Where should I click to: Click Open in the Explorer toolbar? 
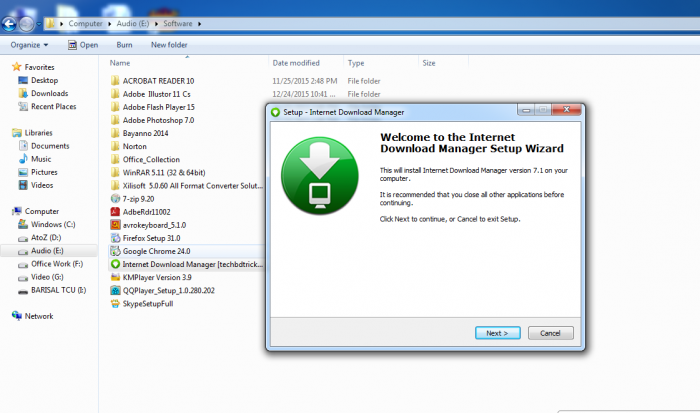(x=83, y=45)
